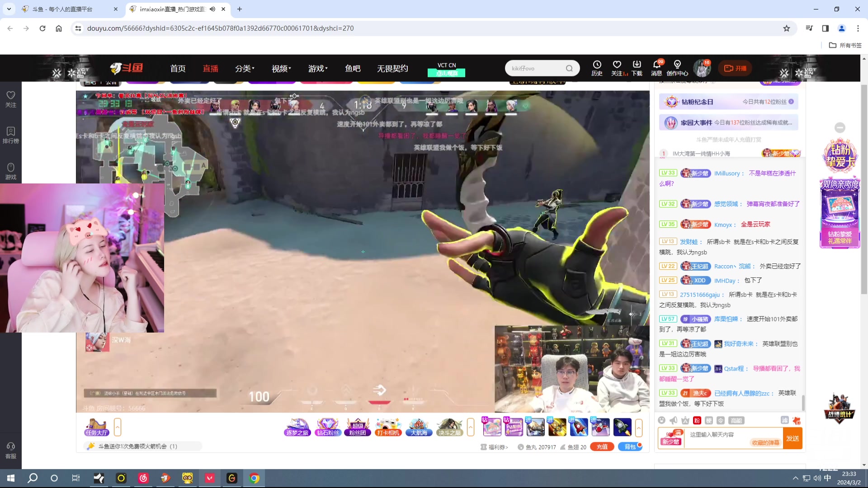Click danmaku text style crown icon
The height and width of the screenshot is (488, 868).
coord(685,420)
